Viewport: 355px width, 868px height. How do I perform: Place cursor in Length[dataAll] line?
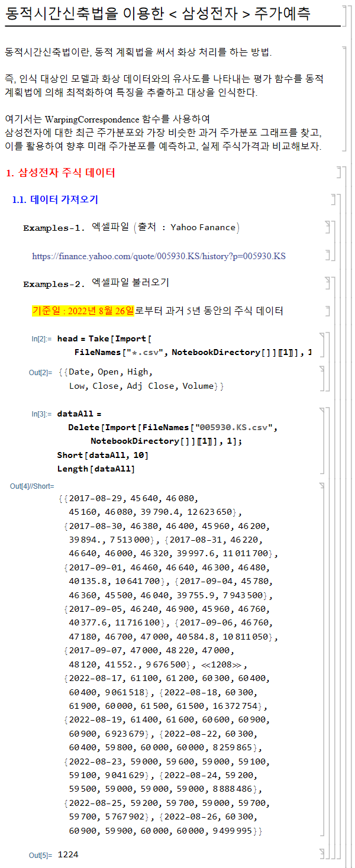click(96, 469)
